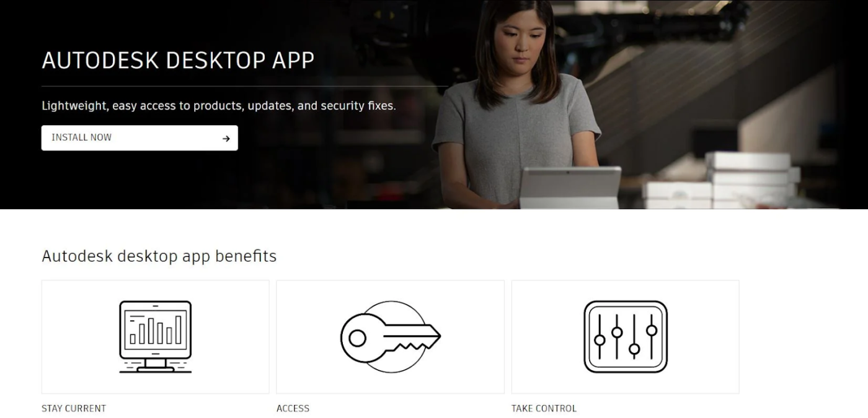Open the TAKE CONTROL label
Screen dimensions: 868x418
coord(544,408)
